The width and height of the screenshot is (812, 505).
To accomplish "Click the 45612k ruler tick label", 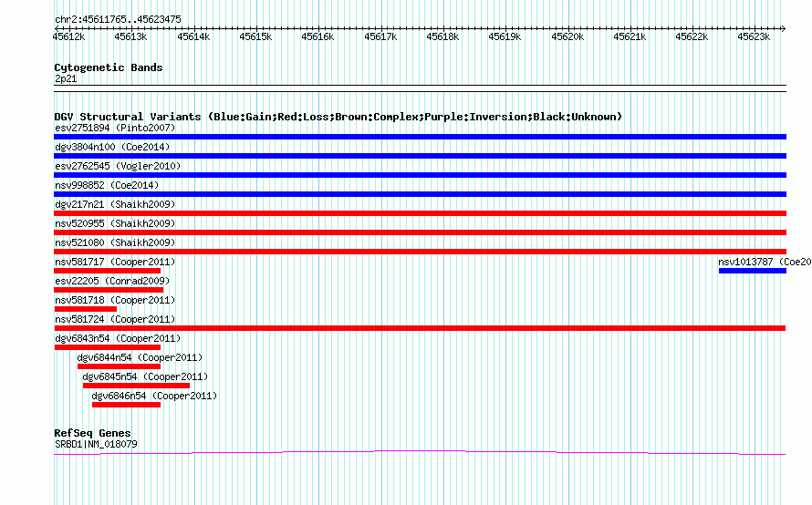I will pyautogui.click(x=68, y=36).
